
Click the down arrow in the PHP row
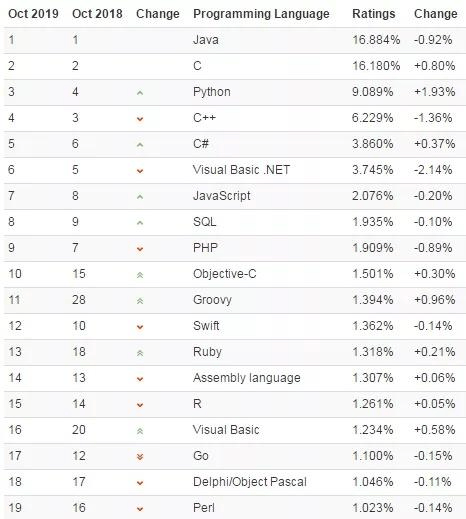point(140,249)
